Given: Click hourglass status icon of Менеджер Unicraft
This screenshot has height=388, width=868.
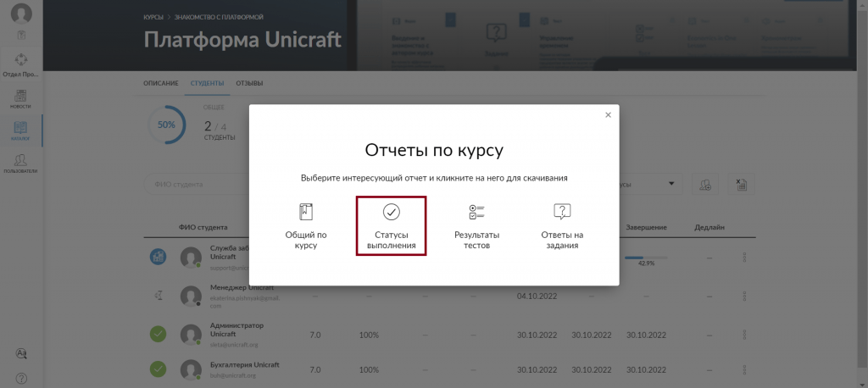Looking at the screenshot, I should click(x=159, y=297).
